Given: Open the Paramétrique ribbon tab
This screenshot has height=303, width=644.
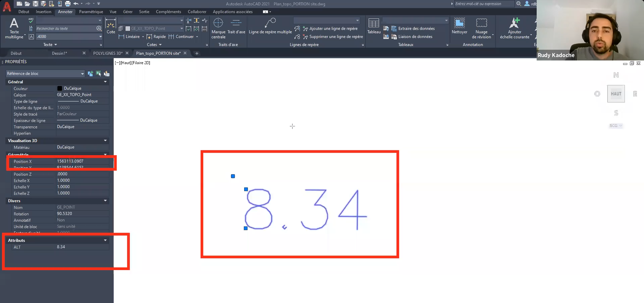Looking at the screenshot, I should click(91, 12).
